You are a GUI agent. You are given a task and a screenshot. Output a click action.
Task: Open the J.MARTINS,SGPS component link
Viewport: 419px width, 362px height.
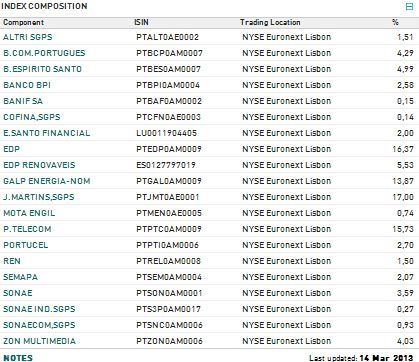tap(39, 197)
